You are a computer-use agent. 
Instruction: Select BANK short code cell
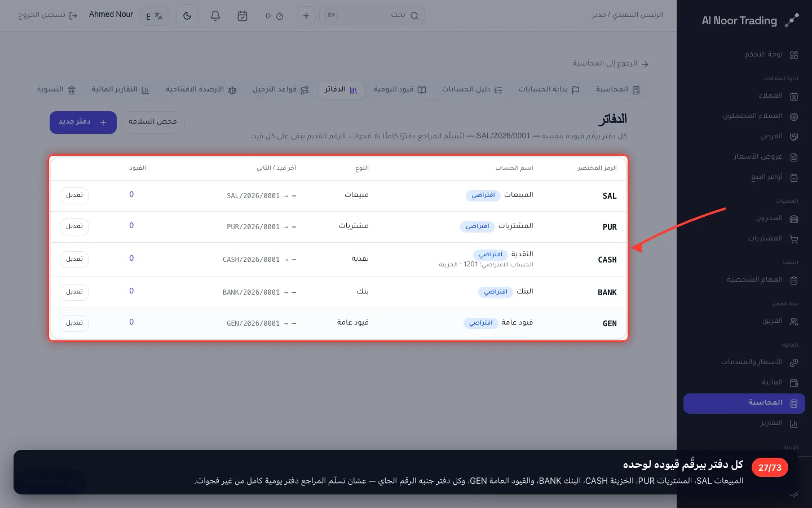click(607, 292)
